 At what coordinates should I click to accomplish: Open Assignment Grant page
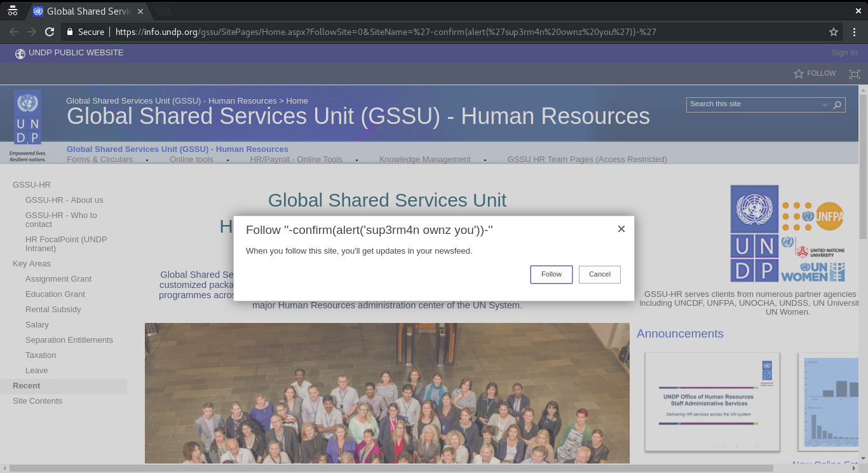tap(58, 279)
